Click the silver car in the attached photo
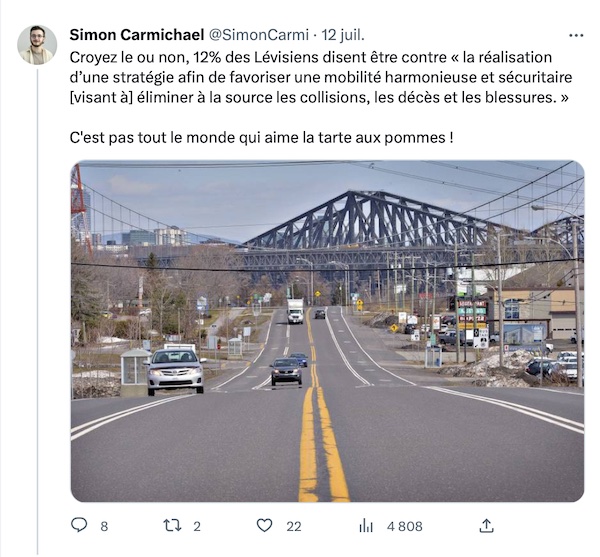 tap(175, 371)
